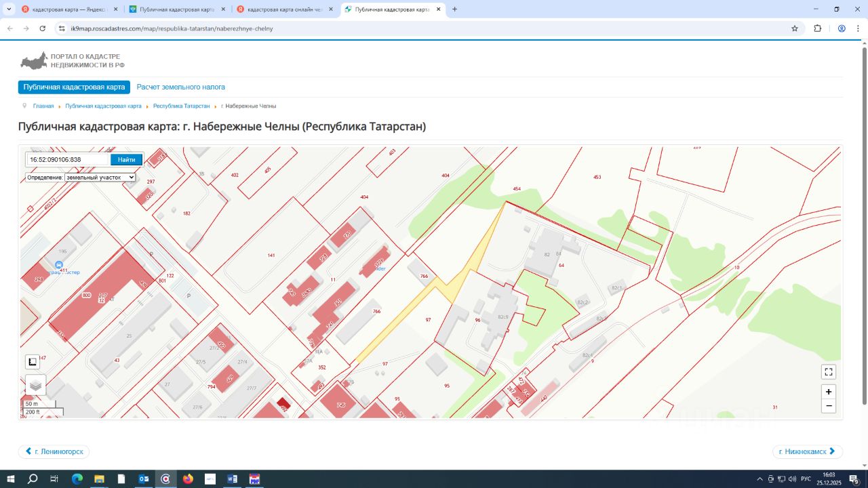Open the Chrome three-dot menu

tap(857, 28)
